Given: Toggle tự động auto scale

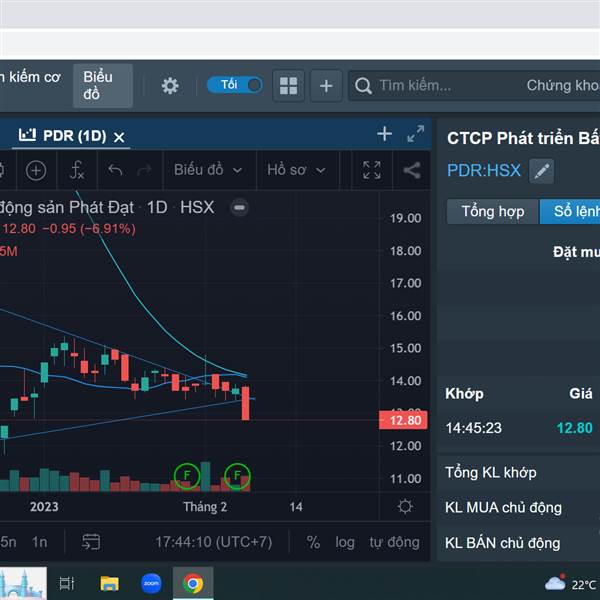Looking at the screenshot, I should pos(395,542).
